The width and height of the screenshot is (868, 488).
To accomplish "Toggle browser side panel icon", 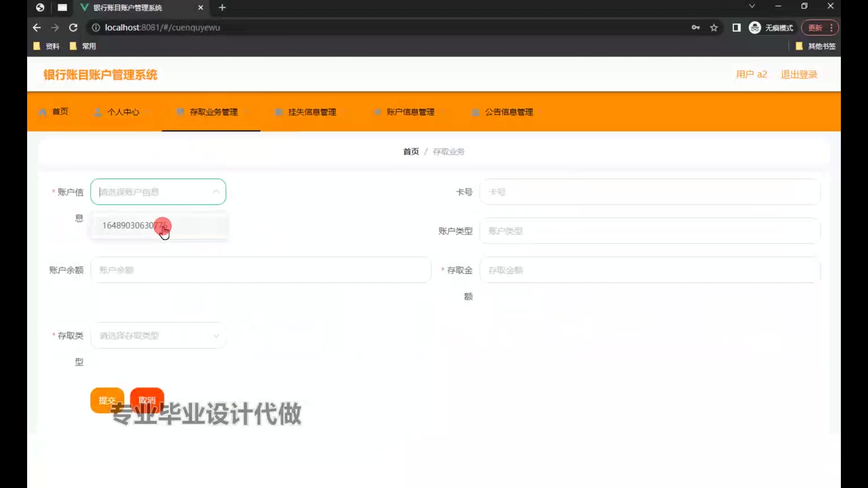I will point(736,28).
